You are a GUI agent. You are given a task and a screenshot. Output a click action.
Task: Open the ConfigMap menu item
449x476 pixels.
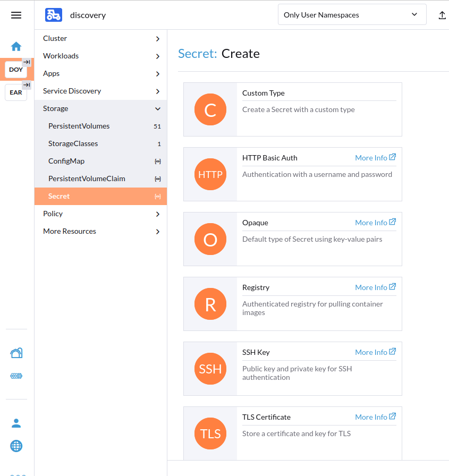click(x=66, y=161)
